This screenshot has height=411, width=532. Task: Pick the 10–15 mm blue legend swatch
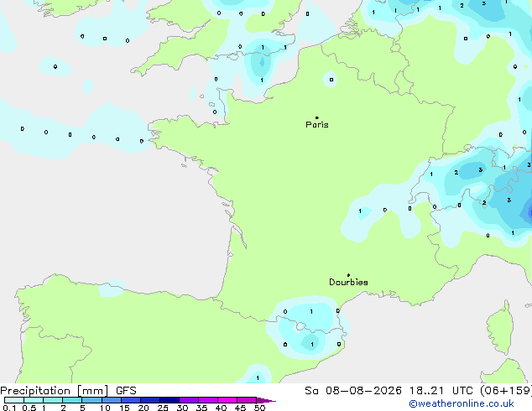(x=111, y=400)
